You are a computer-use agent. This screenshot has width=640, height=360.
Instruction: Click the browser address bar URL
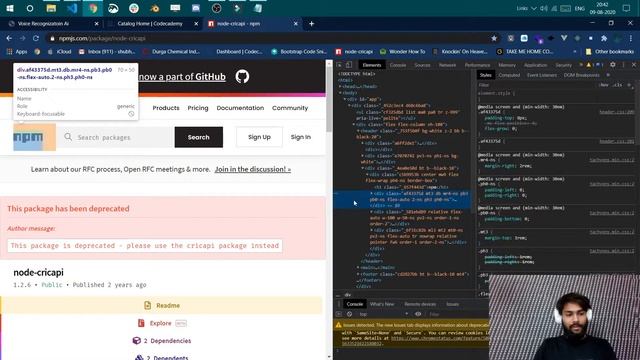click(102, 38)
